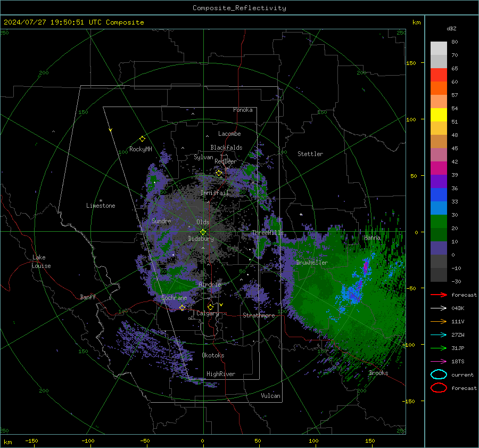Image resolution: width=479 pixels, height=448 pixels.
Task: Click the yellow diamond marker near RockyMH
Action: click(x=142, y=139)
